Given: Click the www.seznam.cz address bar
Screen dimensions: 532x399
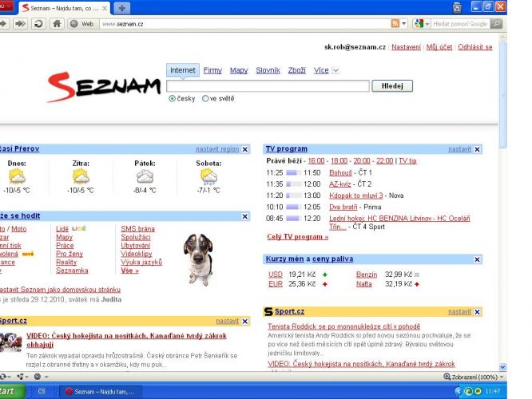Looking at the screenshot, I should pos(244,24).
